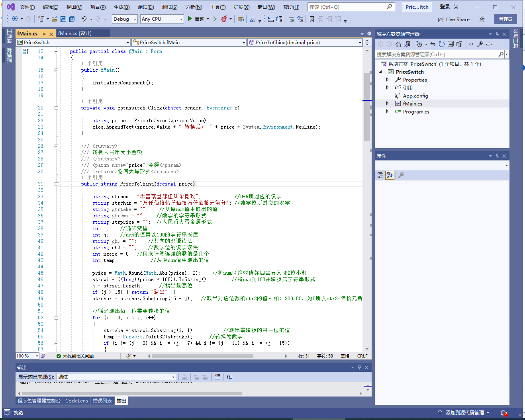Viewport: 525px width, 420px height.
Task: Toggle auto-hide pin of Solution Explorer panel
Action: tap(497, 34)
